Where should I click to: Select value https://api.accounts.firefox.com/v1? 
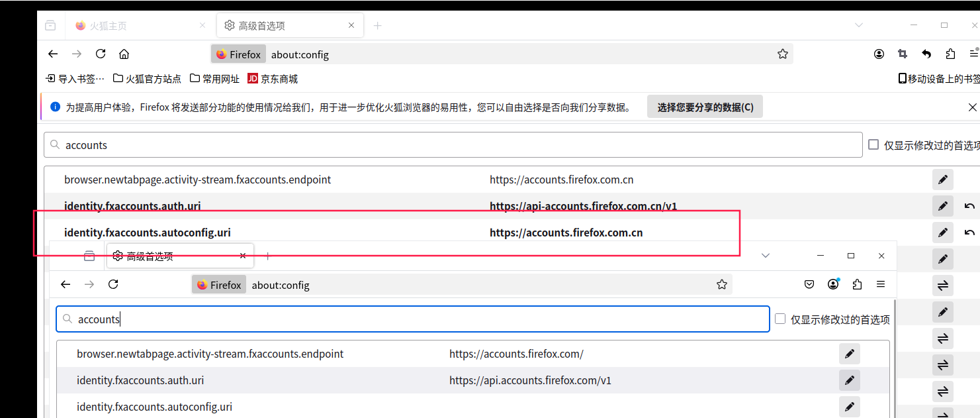(x=530, y=380)
